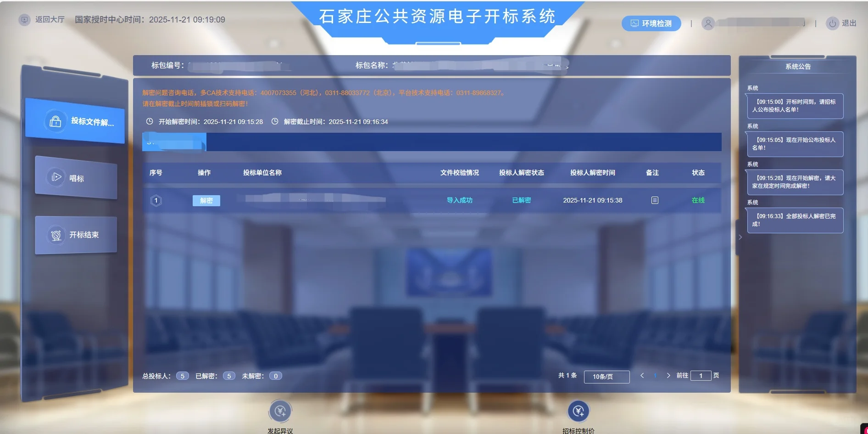
Task: Open the 10条/页 page size dropdown
Action: coord(606,376)
